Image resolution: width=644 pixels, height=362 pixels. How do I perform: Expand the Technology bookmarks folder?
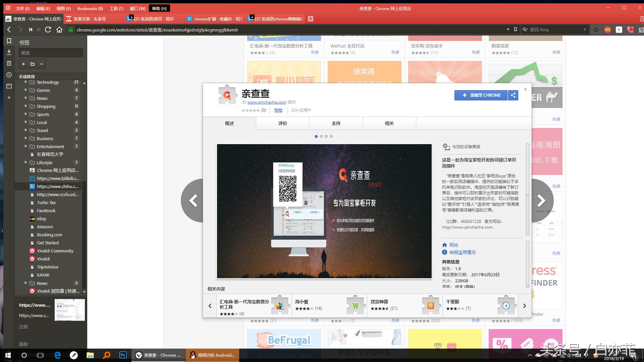click(x=26, y=82)
